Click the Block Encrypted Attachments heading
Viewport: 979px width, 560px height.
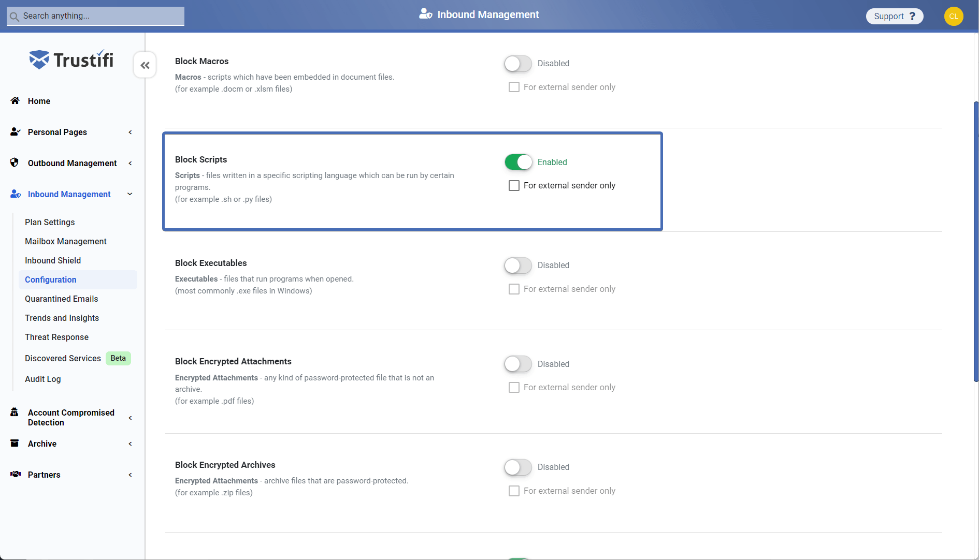pos(233,361)
